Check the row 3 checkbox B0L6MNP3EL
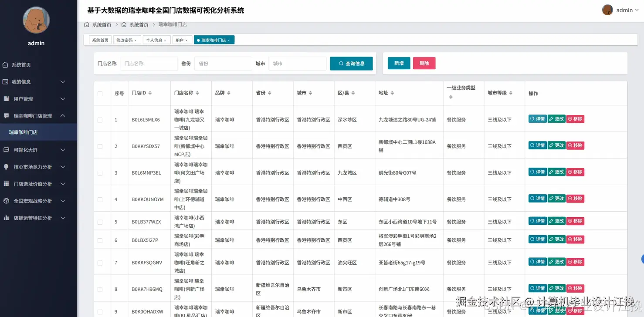The image size is (644, 317). click(100, 173)
